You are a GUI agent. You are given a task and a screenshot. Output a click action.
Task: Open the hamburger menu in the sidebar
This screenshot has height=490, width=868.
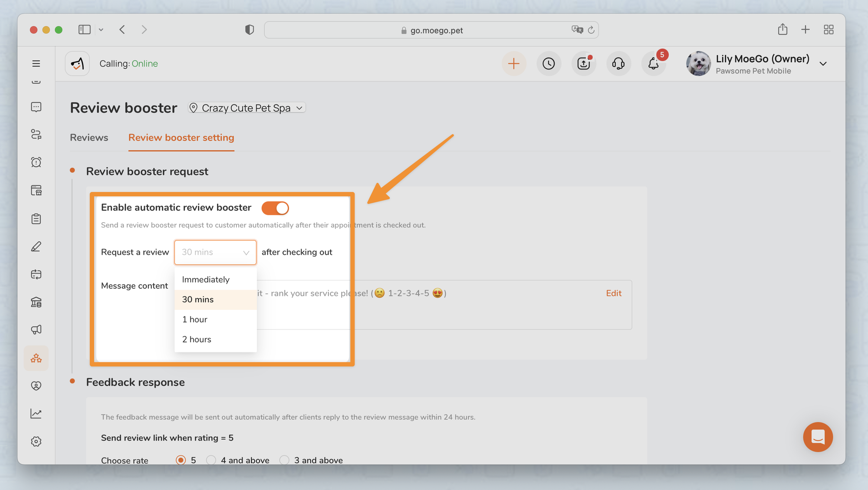(36, 64)
